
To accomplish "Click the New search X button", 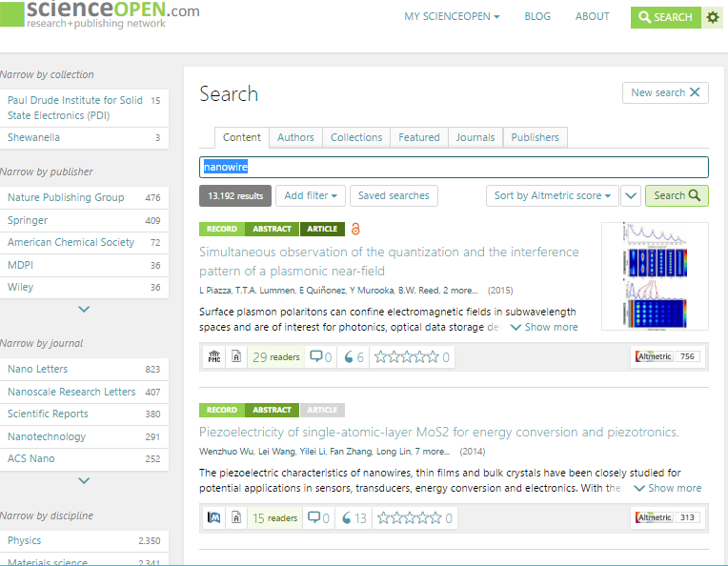I will pyautogui.click(x=665, y=92).
